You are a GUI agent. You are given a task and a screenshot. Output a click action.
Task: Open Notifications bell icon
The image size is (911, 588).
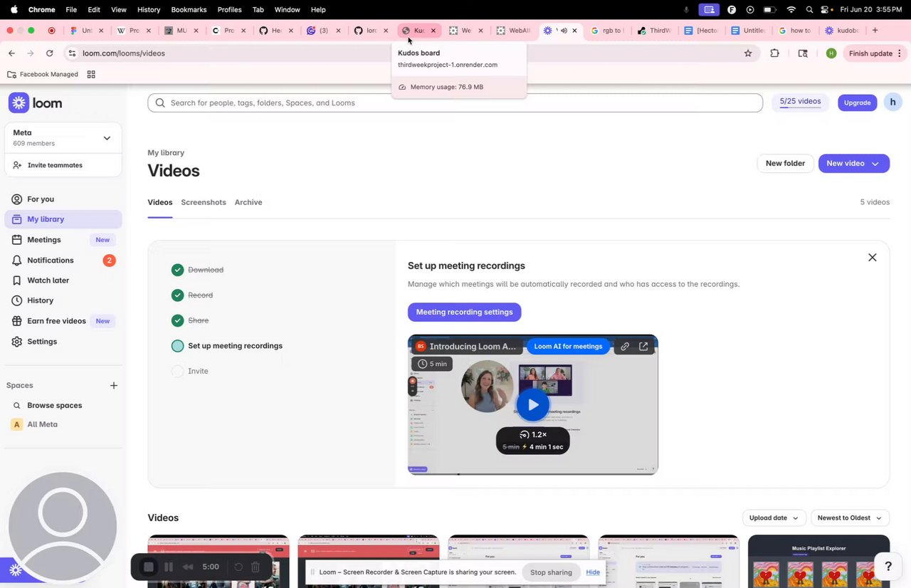click(x=17, y=261)
